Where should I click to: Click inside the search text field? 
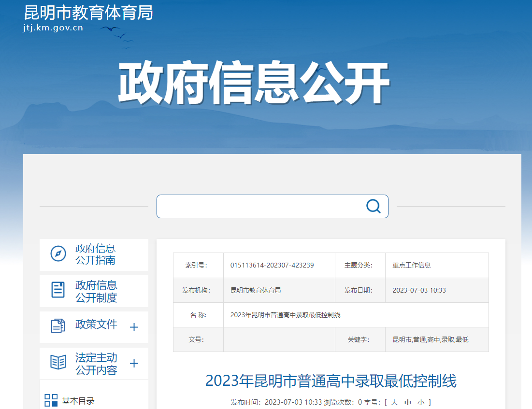click(261, 207)
